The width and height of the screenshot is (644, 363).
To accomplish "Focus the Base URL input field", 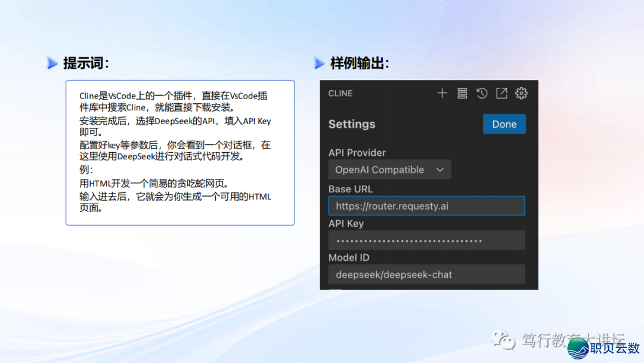I will 426,206.
